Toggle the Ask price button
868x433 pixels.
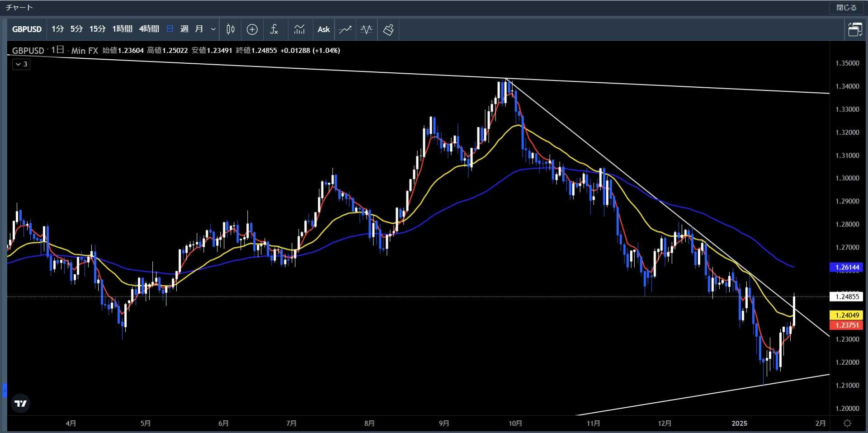pyautogui.click(x=324, y=29)
